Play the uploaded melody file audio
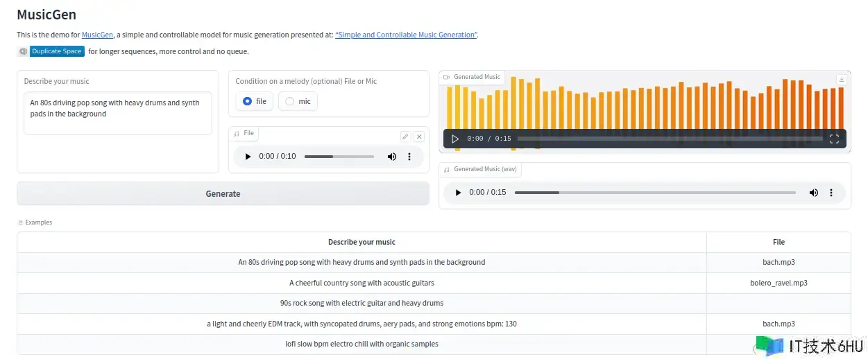Screen dimensions: 868x359 point(247,157)
